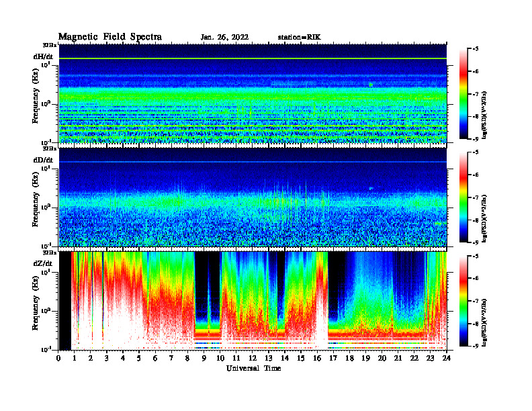Click the "-7" value on dH/dt colorbar

pos(476,94)
